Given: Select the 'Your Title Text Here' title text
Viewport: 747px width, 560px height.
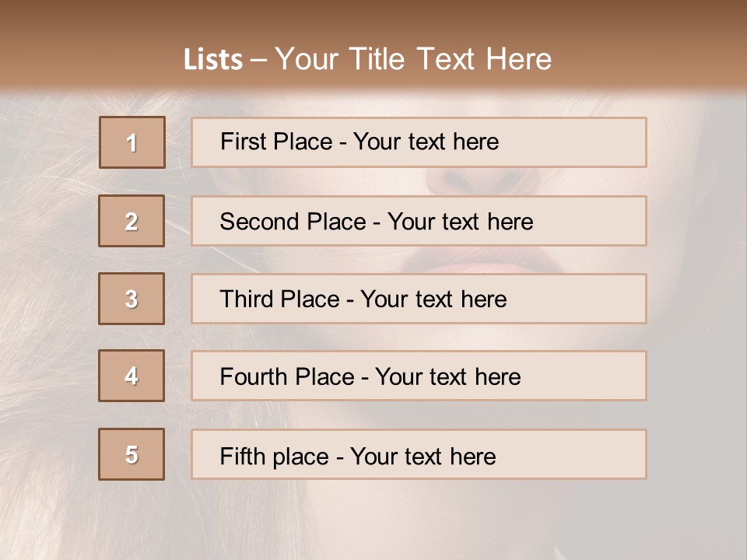Looking at the screenshot, I should click(x=413, y=59).
